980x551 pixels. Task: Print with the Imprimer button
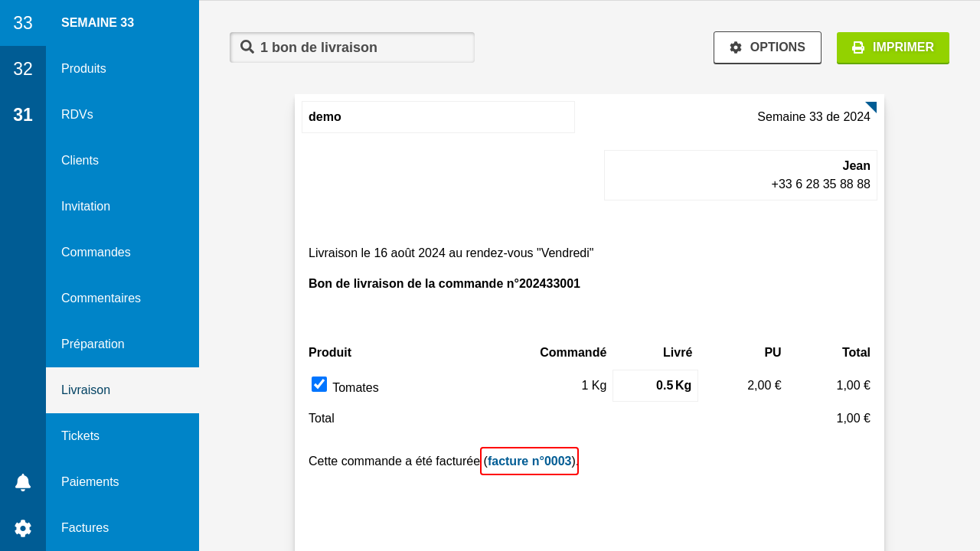pyautogui.click(x=893, y=47)
